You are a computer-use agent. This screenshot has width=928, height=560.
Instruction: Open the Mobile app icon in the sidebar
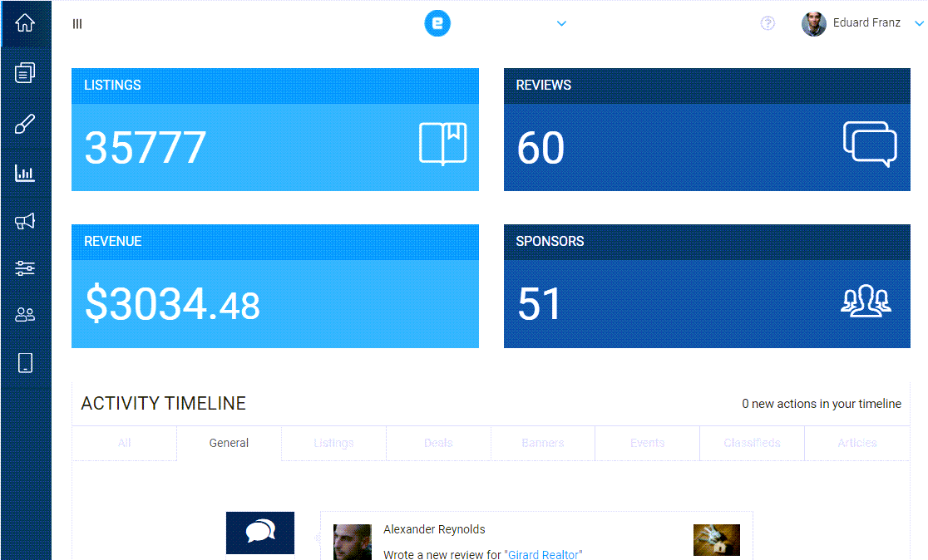(25, 362)
